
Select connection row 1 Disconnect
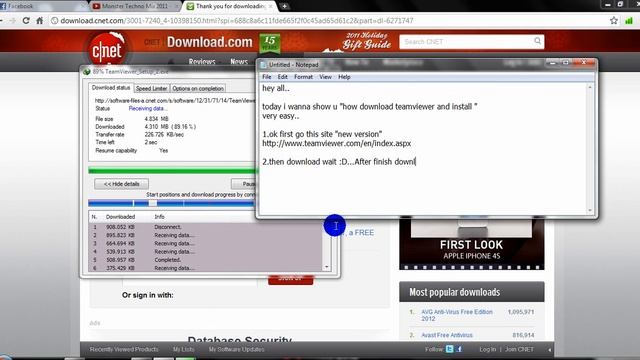coord(205,227)
